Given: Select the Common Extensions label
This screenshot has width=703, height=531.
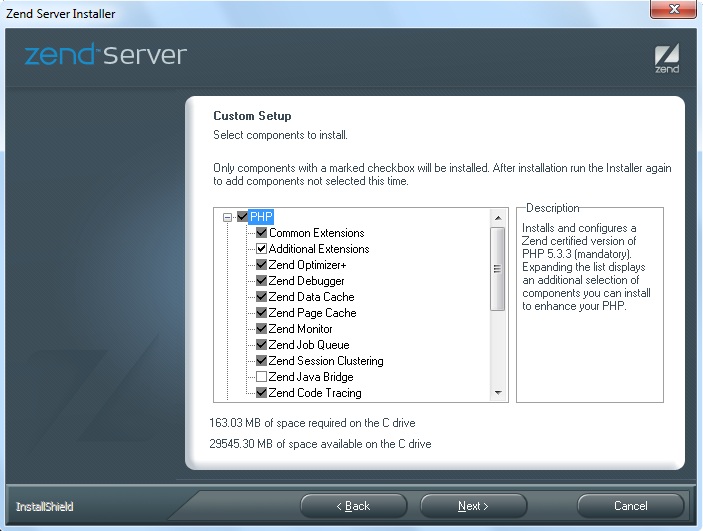Looking at the screenshot, I should (317, 233).
